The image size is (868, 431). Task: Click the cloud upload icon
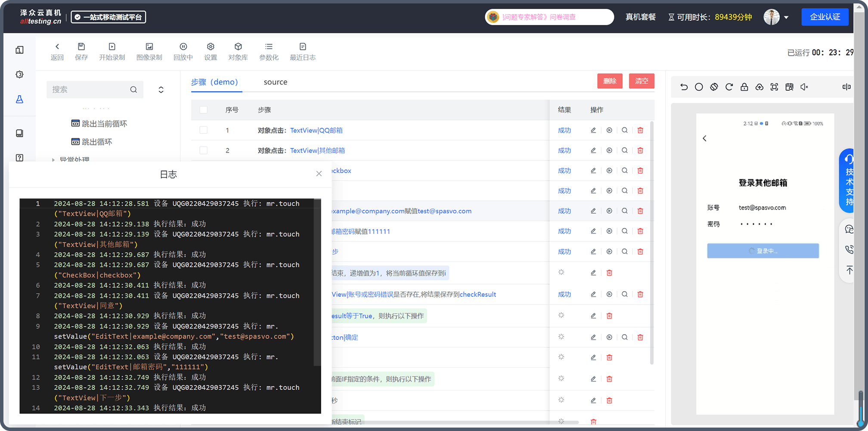[x=759, y=87]
